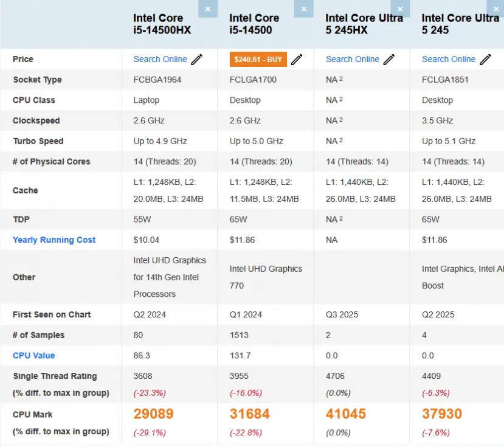
Task: Edit the price for Intel Core i5-14500HX
Action: click(196, 59)
